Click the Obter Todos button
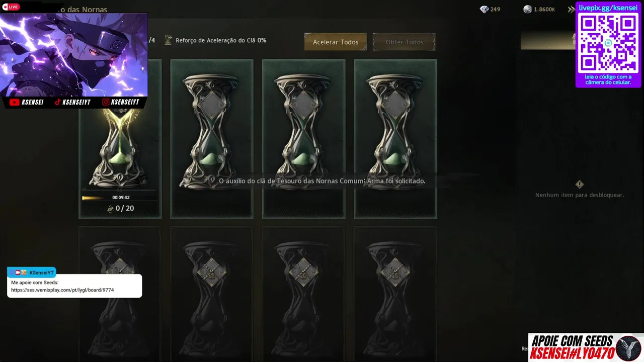Image resolution: width=644 pixels, height=362 pixels. point(404,42)
